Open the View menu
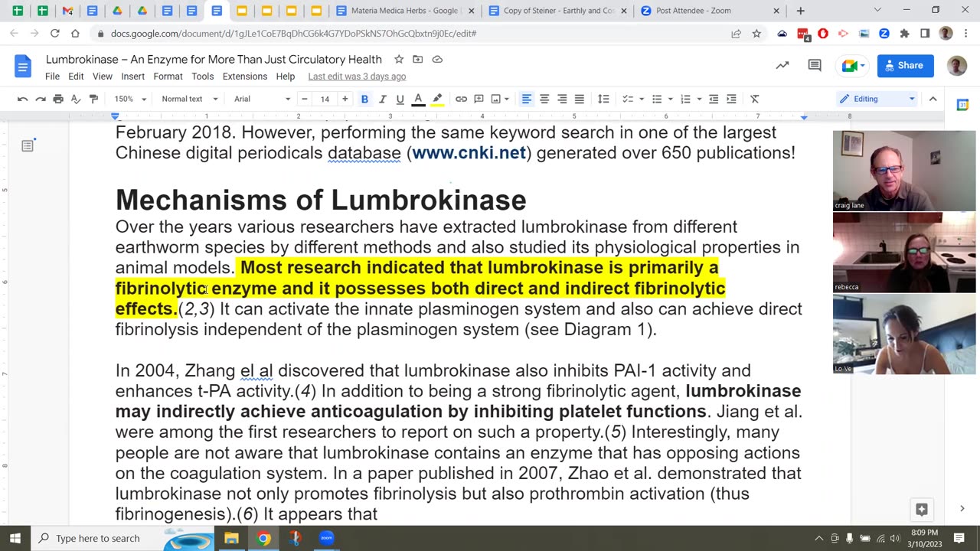 (x=103, y=77)
